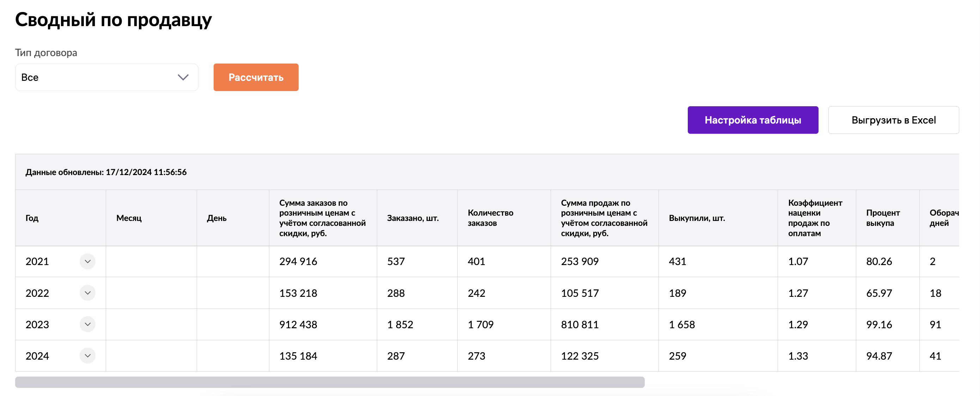Open the Тип договора dropdown showing Все

click(106, 77)
